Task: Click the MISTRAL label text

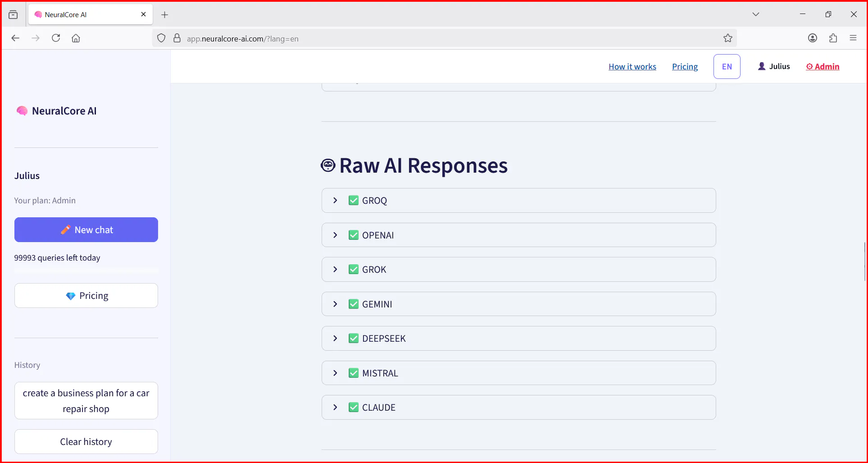Action: [x=380, y=373]
